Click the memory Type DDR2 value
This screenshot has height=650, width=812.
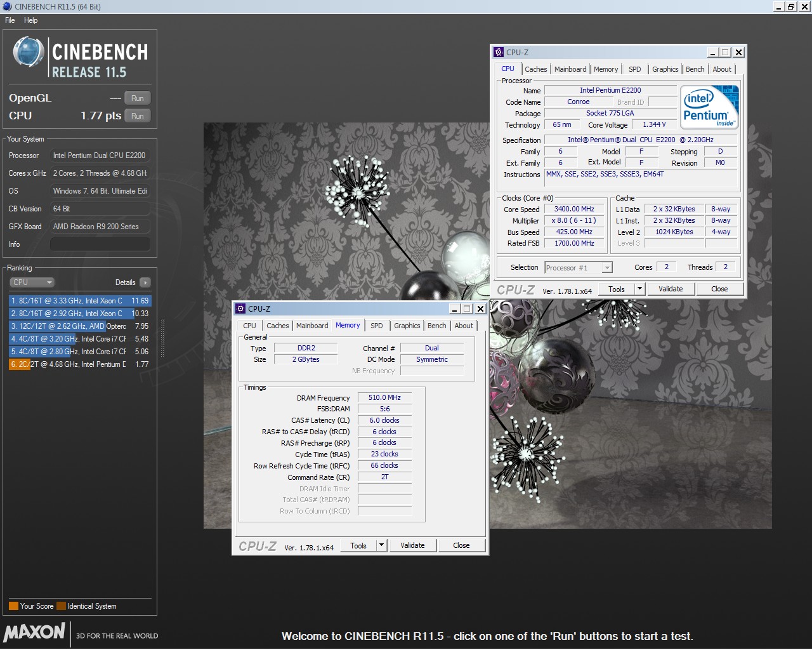(306, 348)
